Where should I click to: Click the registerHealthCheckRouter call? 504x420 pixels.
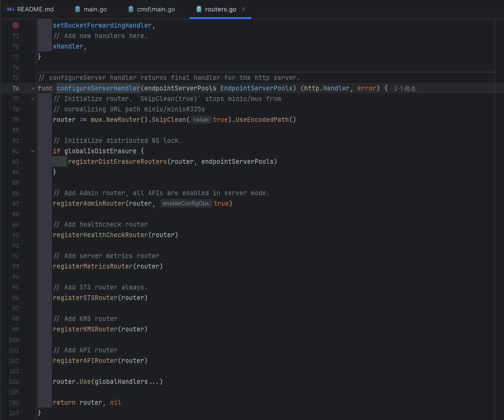coord(100,235)
